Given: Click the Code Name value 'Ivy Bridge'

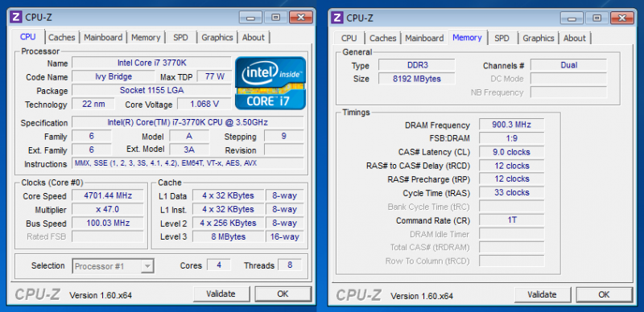Looking at the screenshot, I should click(x=114, y=76).
